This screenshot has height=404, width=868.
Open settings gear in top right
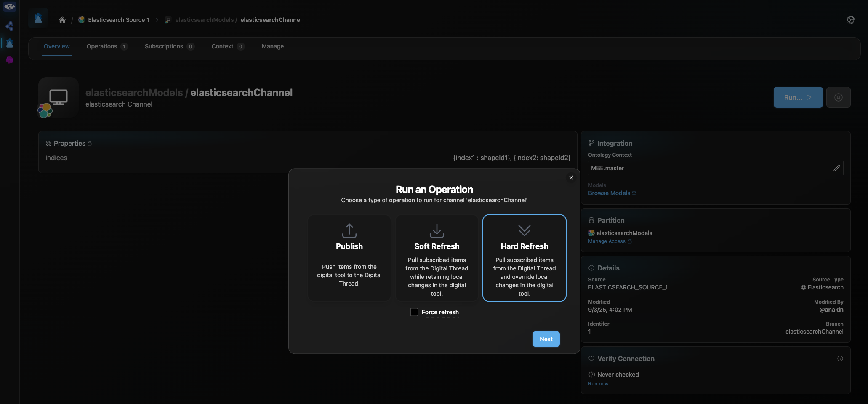pyautogui.click(x=850, y=20)
